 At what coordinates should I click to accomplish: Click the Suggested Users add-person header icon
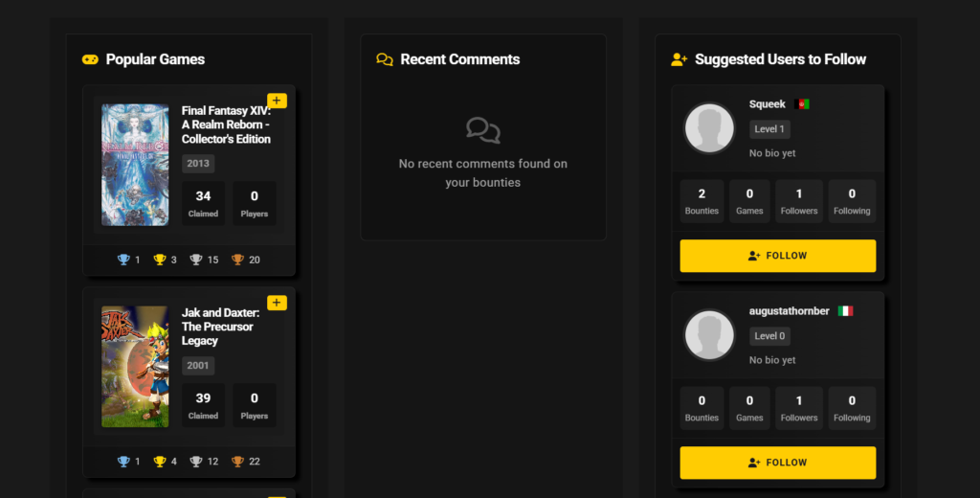[x=679, y=59]
